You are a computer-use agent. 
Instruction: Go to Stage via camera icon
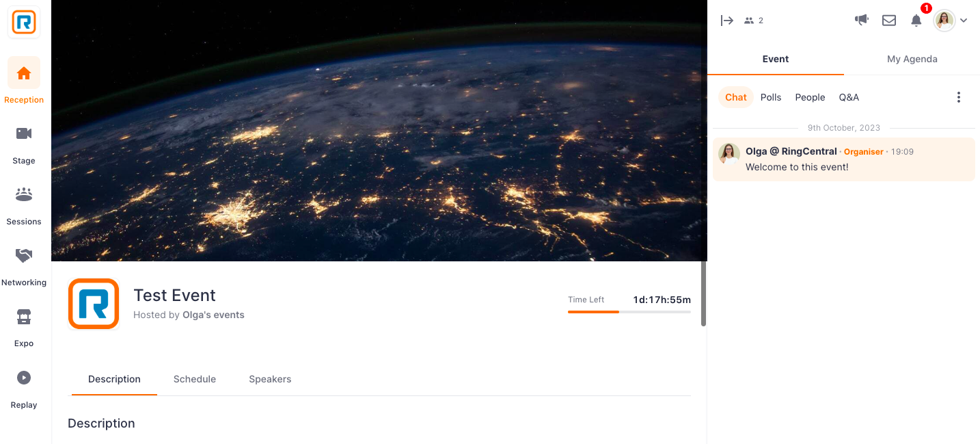(24, 133)
